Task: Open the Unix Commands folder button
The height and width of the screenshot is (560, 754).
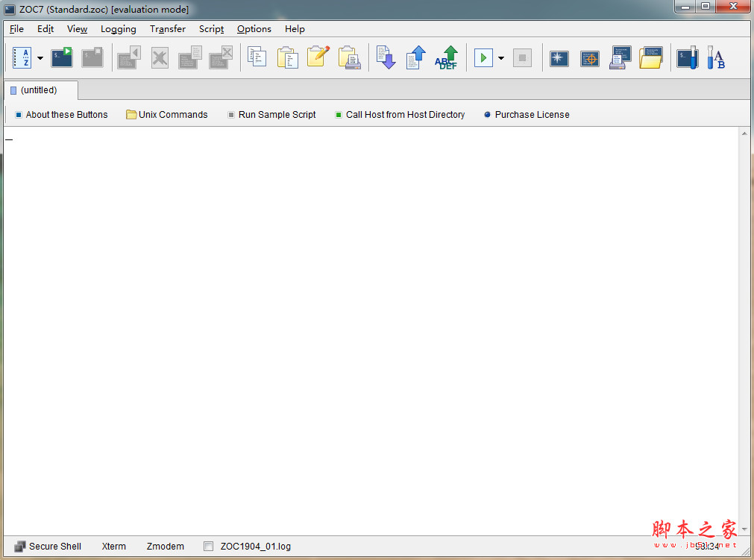Action: point(167,114)
